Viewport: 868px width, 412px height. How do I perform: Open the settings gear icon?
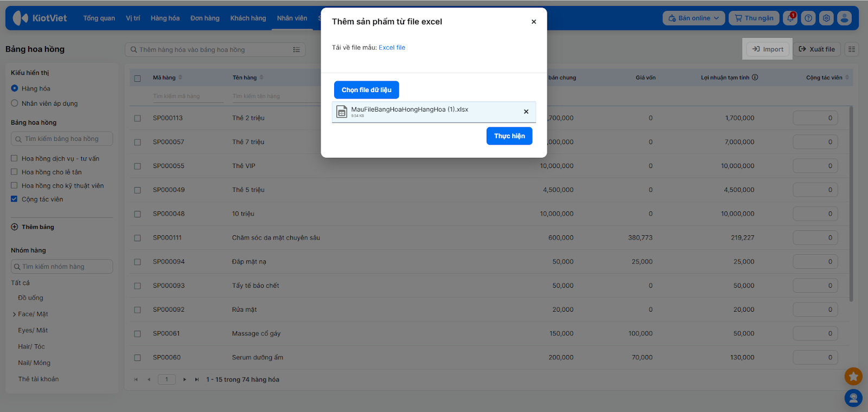(826, 18)
